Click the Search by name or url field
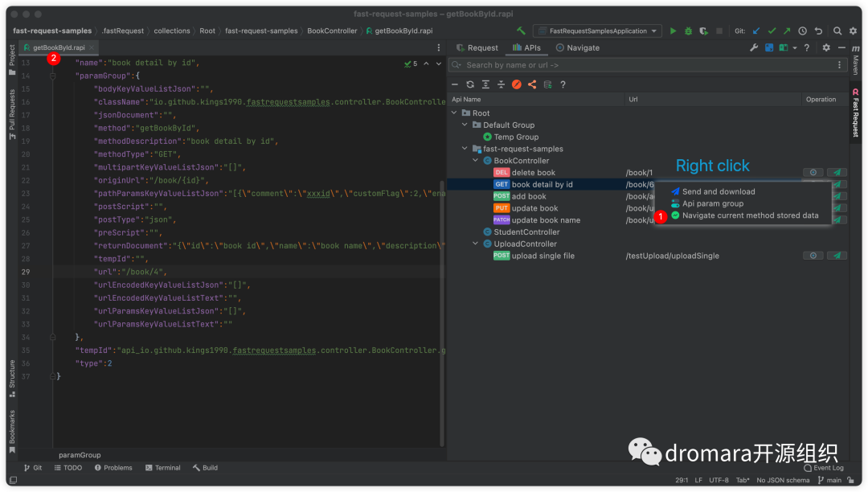Image resolution: width=868 pixels, height=492 pixels. (647, 65)
